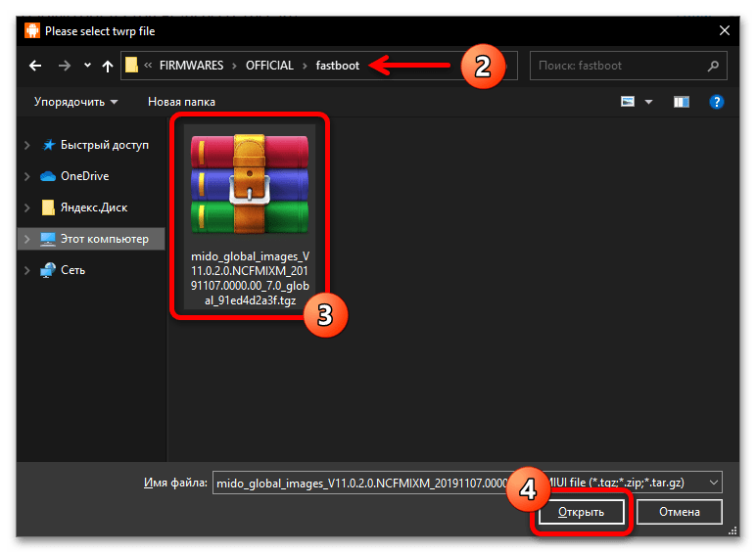Select the mido_global_images tgz archive thumbnail

coord(250,184)
